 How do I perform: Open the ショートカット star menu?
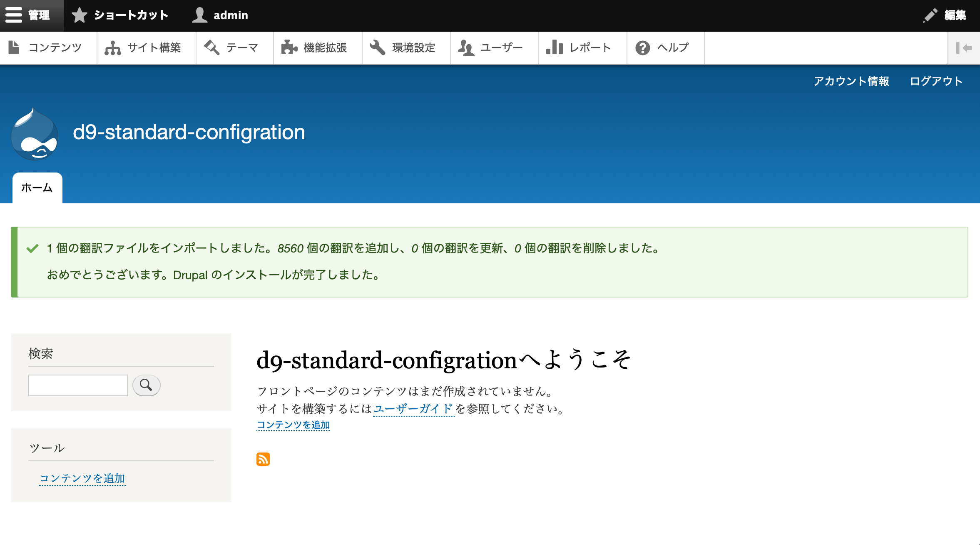pyautogui.click(x=120, y=15)
